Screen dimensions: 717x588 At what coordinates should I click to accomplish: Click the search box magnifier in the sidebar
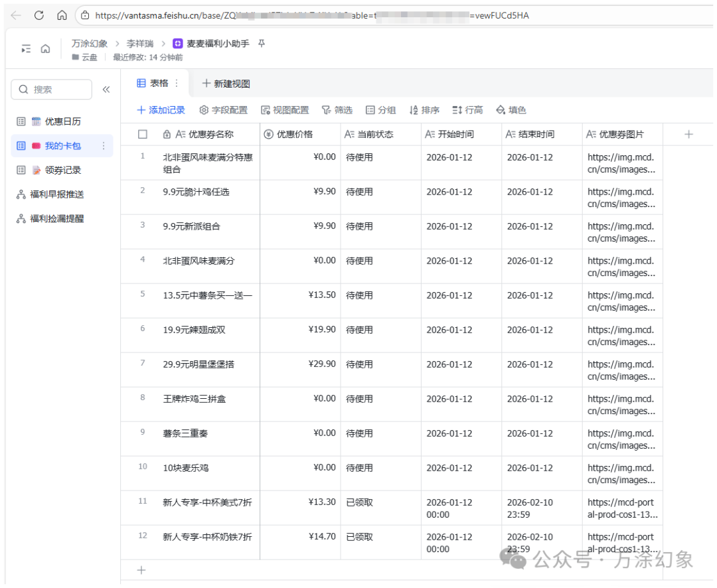[23, 89]
